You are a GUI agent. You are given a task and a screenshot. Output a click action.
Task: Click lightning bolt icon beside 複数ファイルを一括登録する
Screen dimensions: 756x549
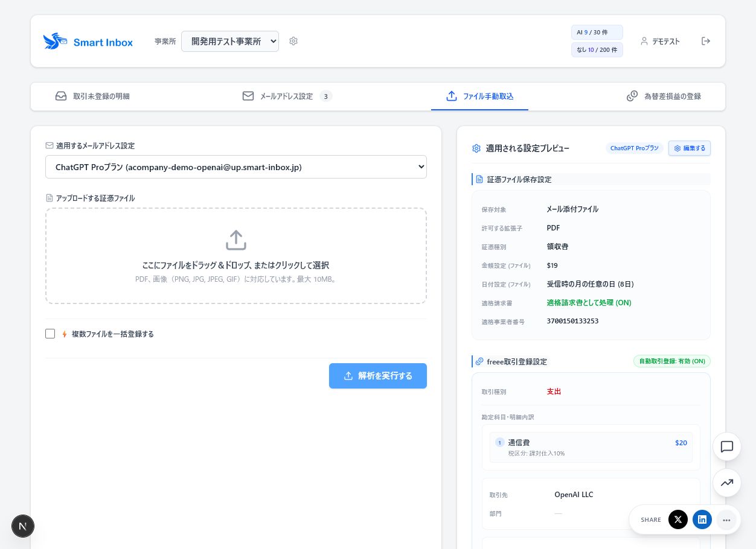pos(65,334)
